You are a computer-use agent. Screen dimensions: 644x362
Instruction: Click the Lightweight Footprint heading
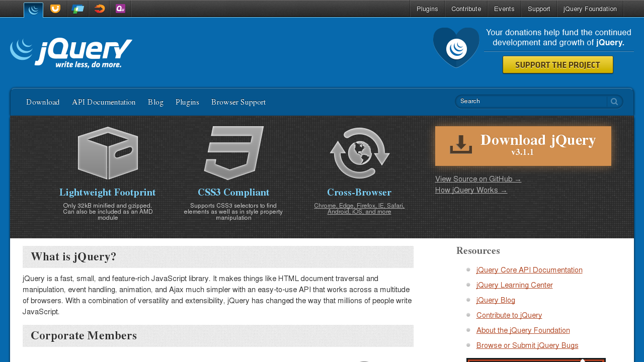pos(108,193)
